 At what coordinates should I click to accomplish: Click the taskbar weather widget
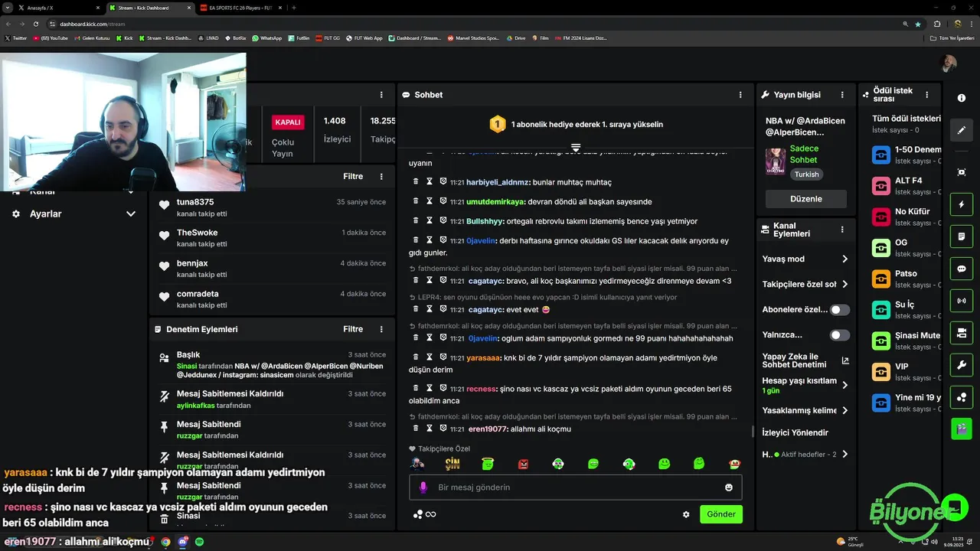pyautogui.click(x=850, y=542)
